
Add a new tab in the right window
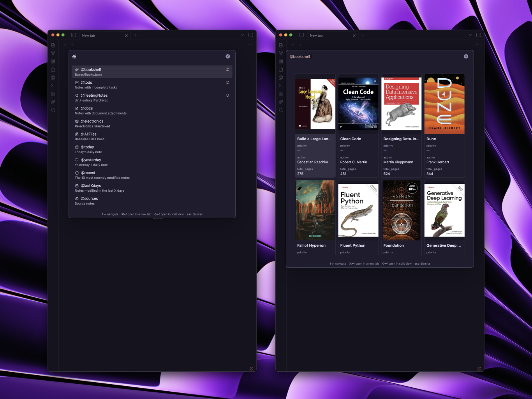click(363, 35)
